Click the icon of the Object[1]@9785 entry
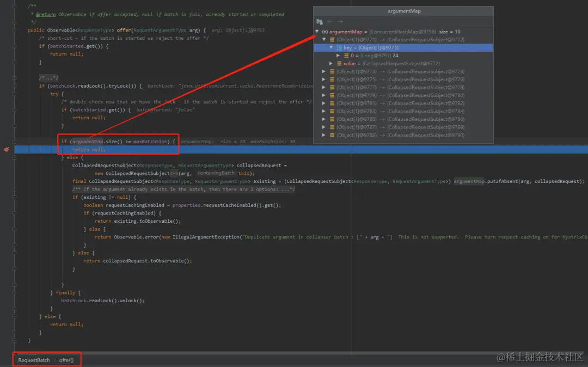Viewport: 588px width, 367px height. click(332, 119)
